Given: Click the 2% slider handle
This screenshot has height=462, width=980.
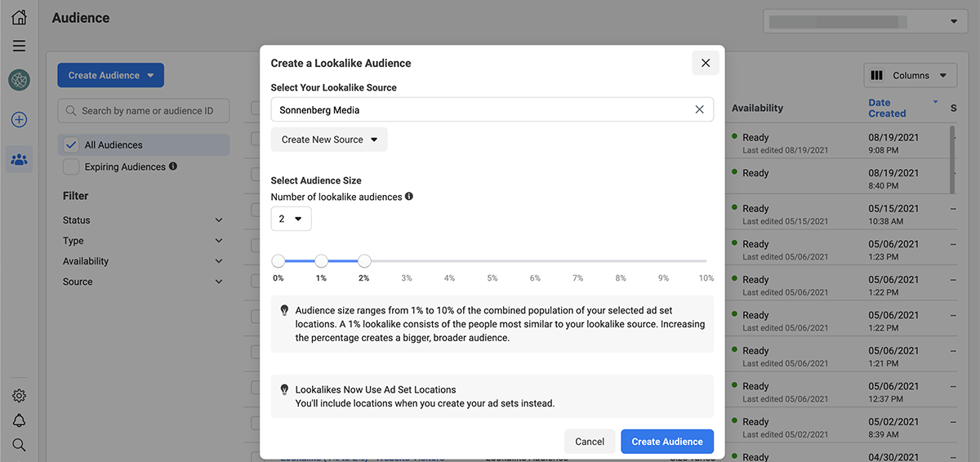Looking at the screenshot, I should [364, 261].
